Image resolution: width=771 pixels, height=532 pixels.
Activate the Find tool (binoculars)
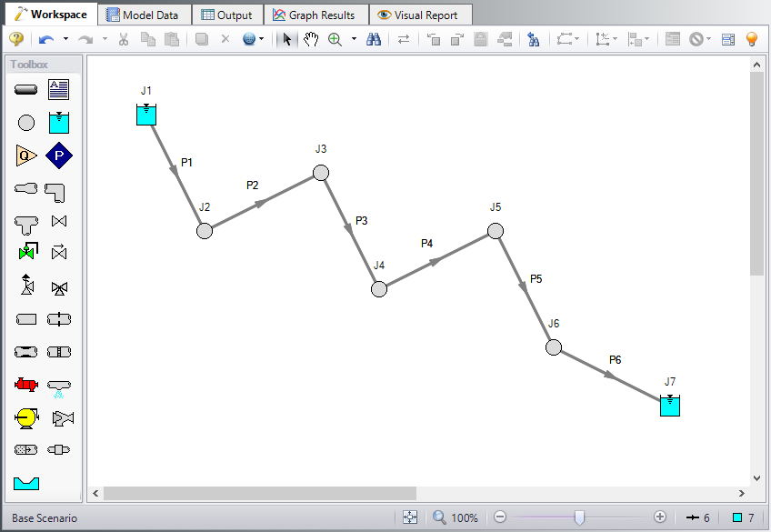tap(374, 40)
